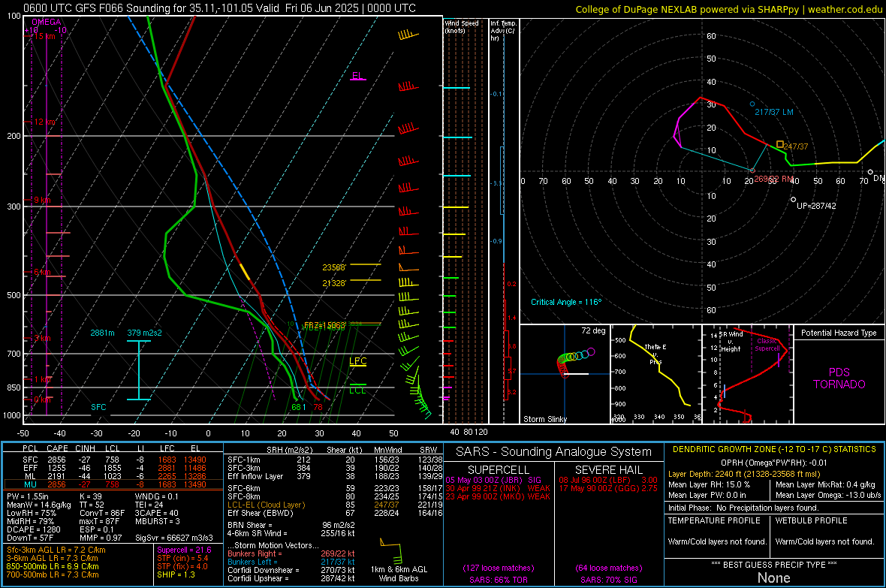Image resolution: width=886 pixels, height=588 pixels.
Task: Select the highlighted MU parcel row
Action: (113, 484)
